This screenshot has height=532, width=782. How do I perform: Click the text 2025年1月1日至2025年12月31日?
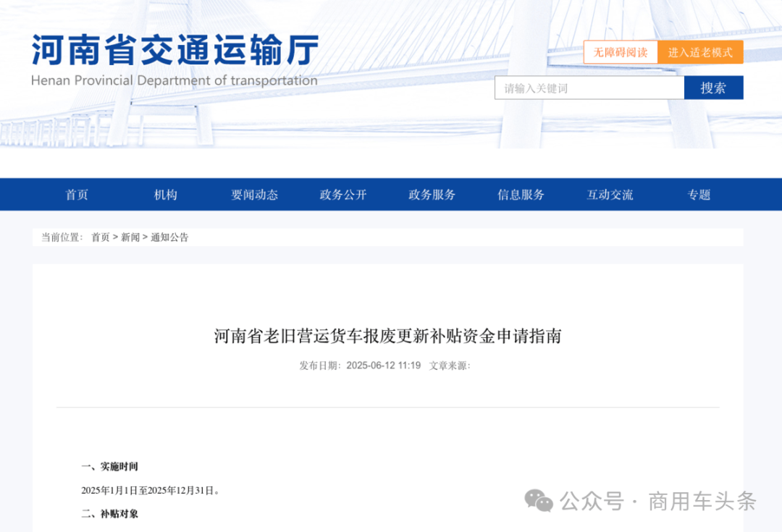click(150, 491)
